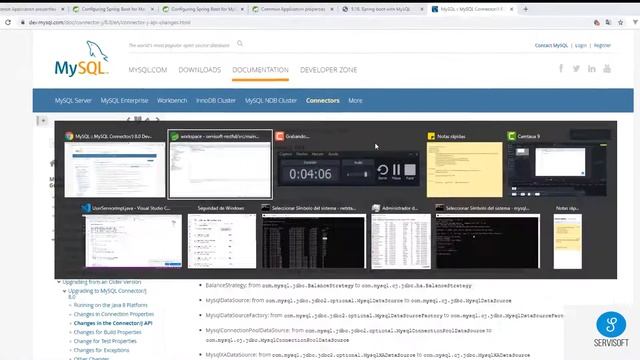Click the MySQL dolphin logo
Screen dimensions: 640x360
81,59
